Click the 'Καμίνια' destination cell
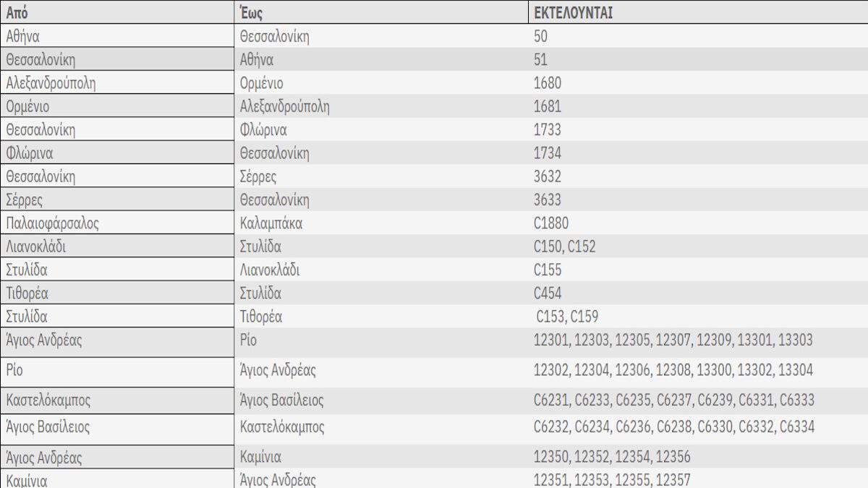Image resolution: width=868 pixels, height=488 pixels. [x=260, y=457]
